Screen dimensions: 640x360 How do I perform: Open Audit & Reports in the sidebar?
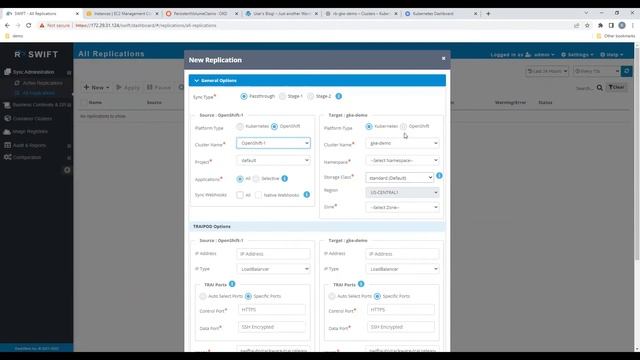click(29, 145)
